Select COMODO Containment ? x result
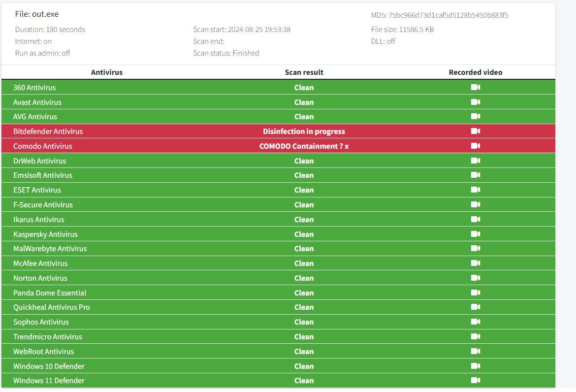Viewport: 576px width, 392px height. (304, 146)
